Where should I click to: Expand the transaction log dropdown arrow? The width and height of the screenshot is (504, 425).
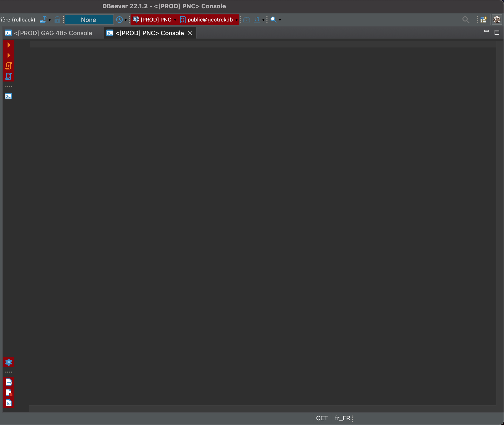click(125, 20)
